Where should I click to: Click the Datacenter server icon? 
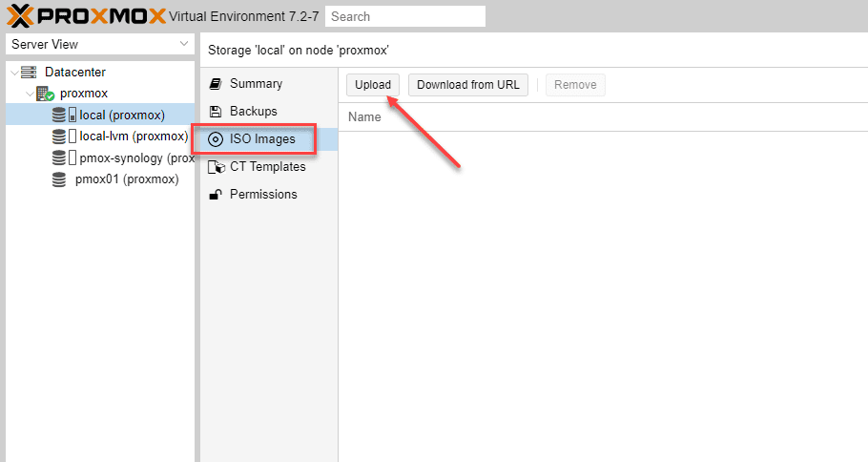pyautogui.click(x=29, y=72)
